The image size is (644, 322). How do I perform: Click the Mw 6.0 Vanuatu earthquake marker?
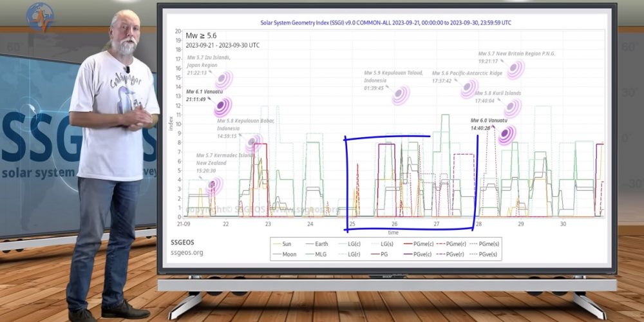(x=507, y=135)
